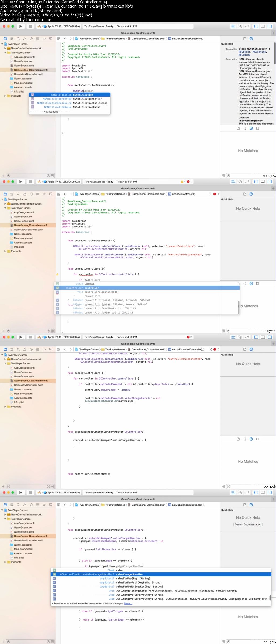Open Issue navigator tab in 4:41 PM frame

pos(25,39)
